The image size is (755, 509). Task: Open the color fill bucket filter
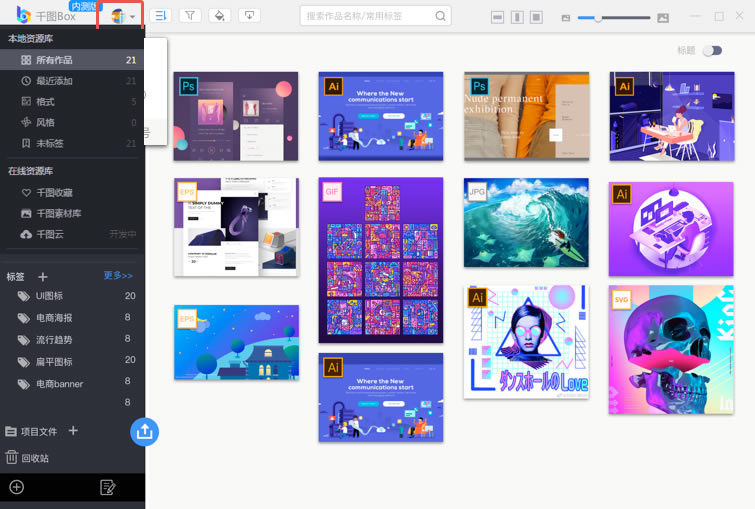click(x=220, y=16)
